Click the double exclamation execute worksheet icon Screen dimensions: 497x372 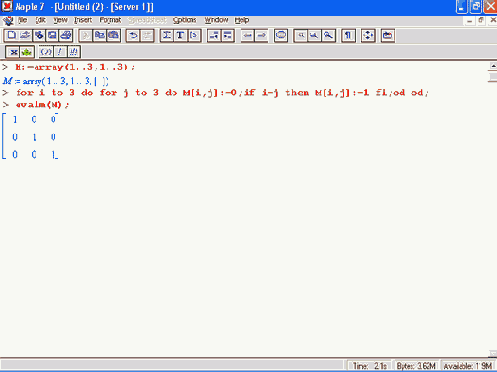point(73,52)
